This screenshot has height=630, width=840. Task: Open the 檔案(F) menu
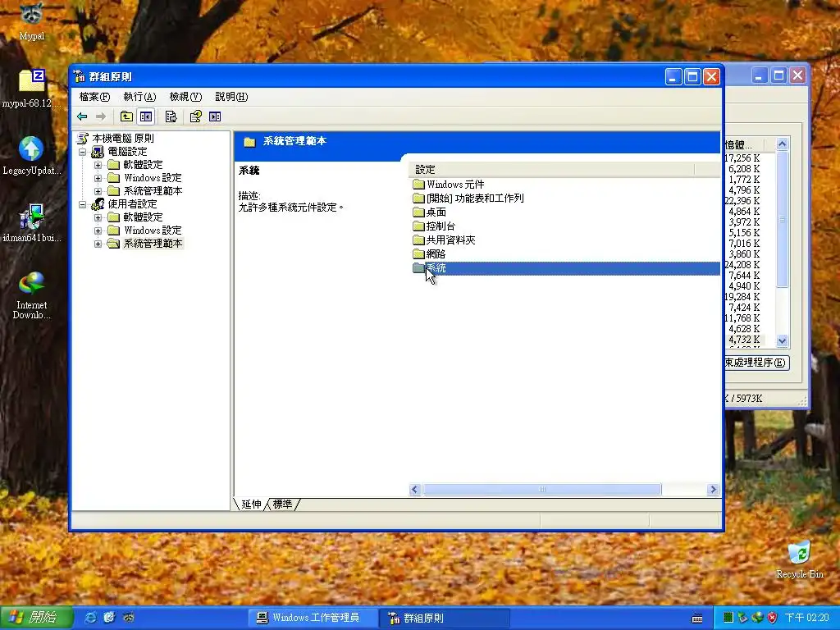click(94, 97)
